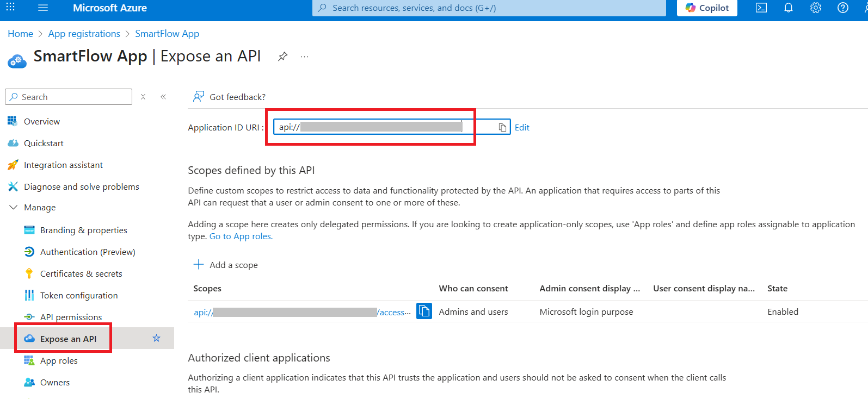
Task: Click the Admin consent display column header
Action: (x=590, y=288)
